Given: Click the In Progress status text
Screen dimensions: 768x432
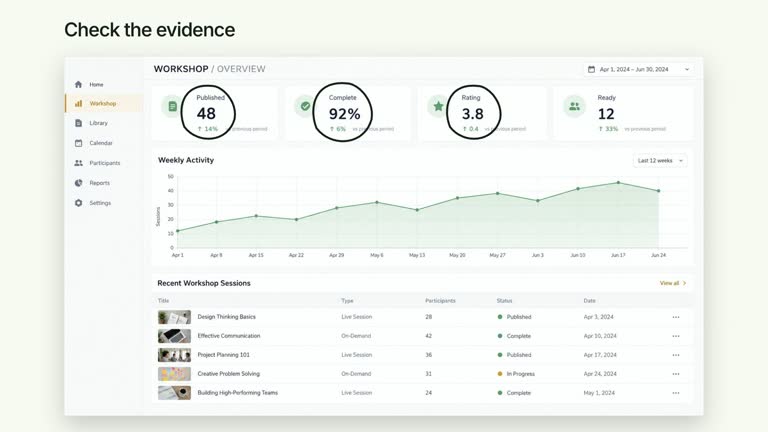Looking at the screenshot, I should [521, 374].
